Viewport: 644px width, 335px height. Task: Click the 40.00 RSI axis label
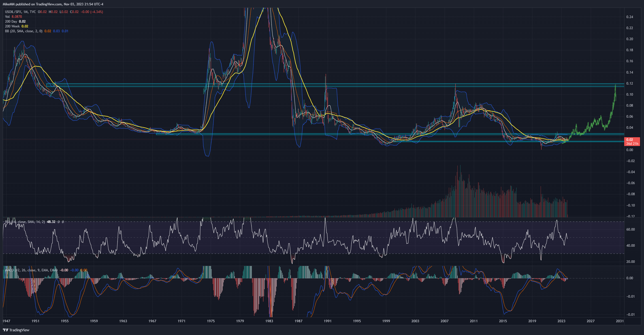coord(630,246)
